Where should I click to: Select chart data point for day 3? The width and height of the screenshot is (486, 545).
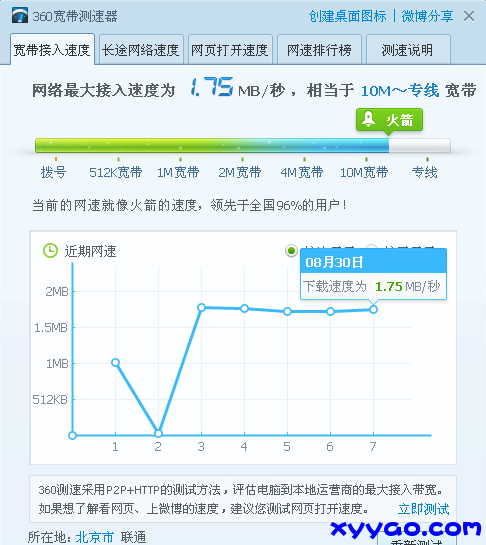click(201, 307)
